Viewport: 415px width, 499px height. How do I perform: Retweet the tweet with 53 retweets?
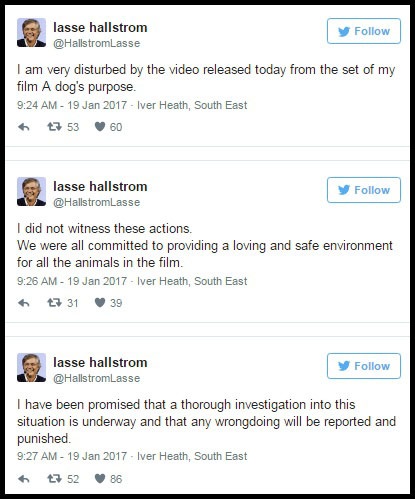(54, 127)
